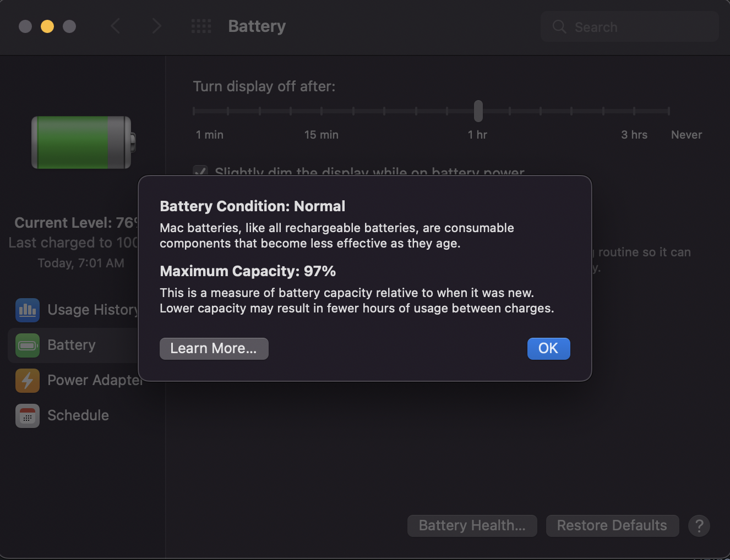Click the Schedule calendar icon
The height and width of the screenshot is (560, 730).
(28, 415)
